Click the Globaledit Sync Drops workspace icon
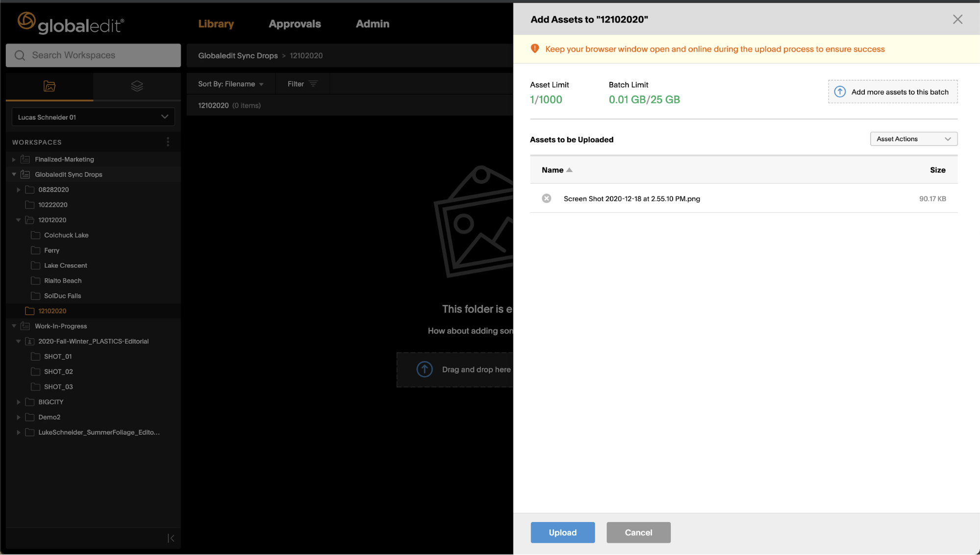Screen dimensions: 980x555 pos(25,175)
